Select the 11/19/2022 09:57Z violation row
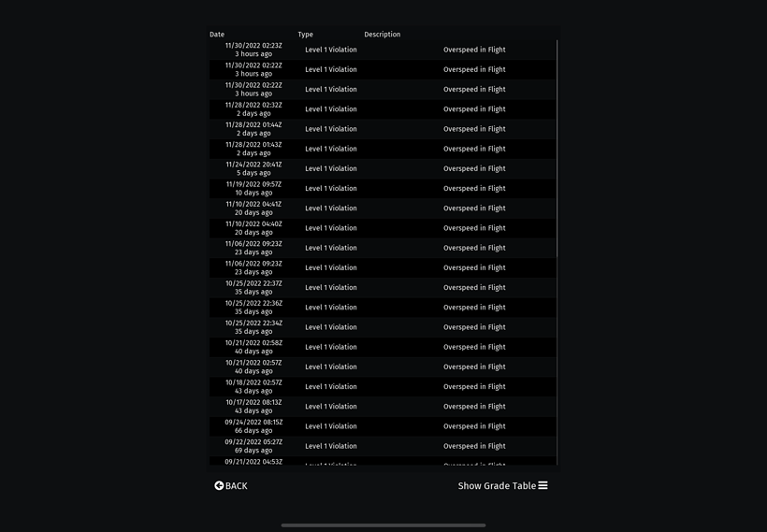The image size is (767, 532). coord(383,188)
